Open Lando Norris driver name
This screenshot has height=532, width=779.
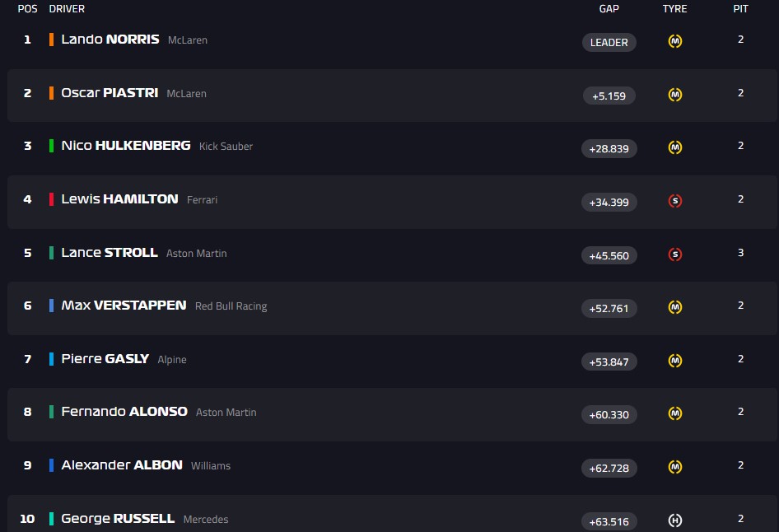[x=110, y=40]
